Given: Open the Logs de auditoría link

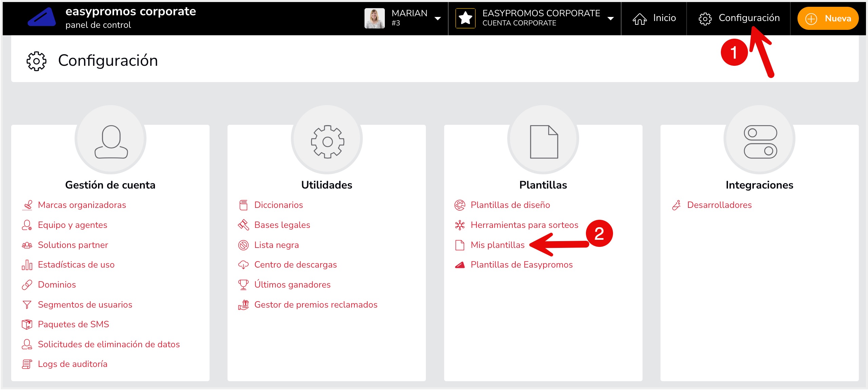Looking at the screenshot, I should [73, 364].
